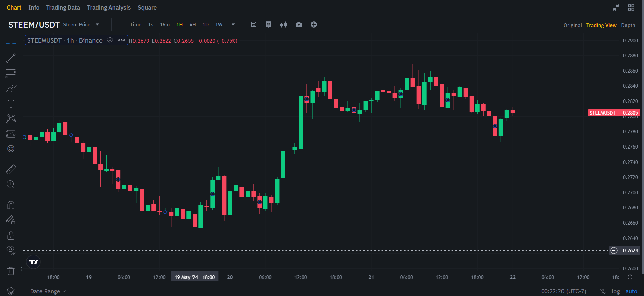Select the Trading View chart mode
Image resolution: width=644 pixels, height=296 pixels.
pyautogui.click(x=601, y=25)
